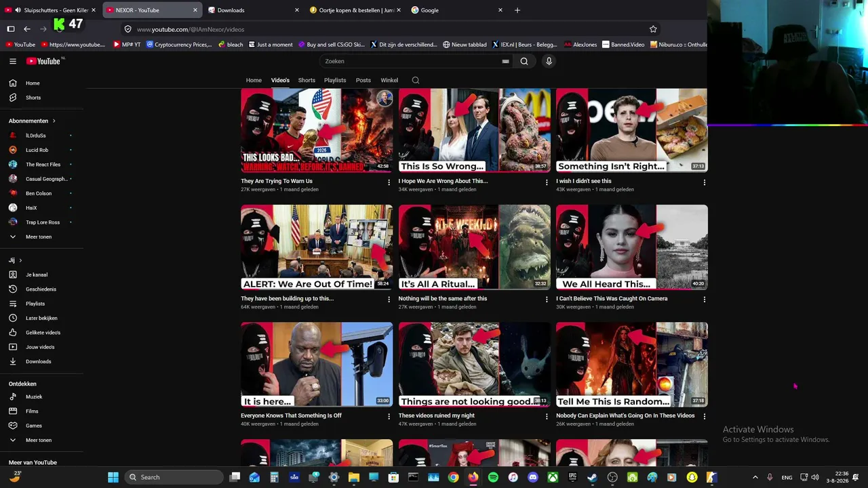
Task: Open options for "Nobody Can Explain What's Going On"
Action: pos(704,417)
